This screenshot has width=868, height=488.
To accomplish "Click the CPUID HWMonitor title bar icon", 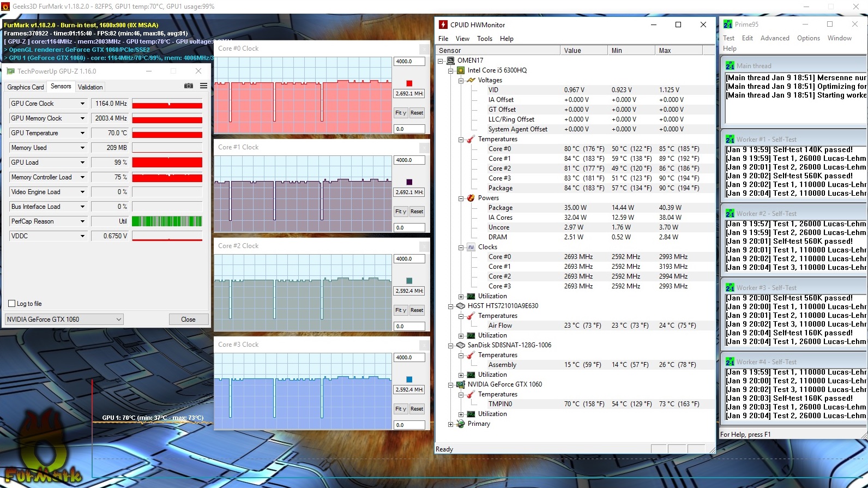I will tap(443, 25).
